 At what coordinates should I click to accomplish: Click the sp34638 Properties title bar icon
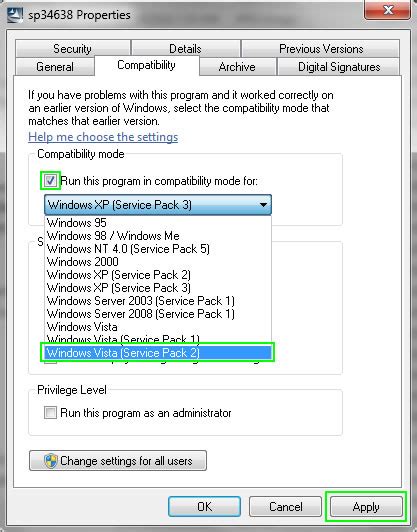point(14,15)
